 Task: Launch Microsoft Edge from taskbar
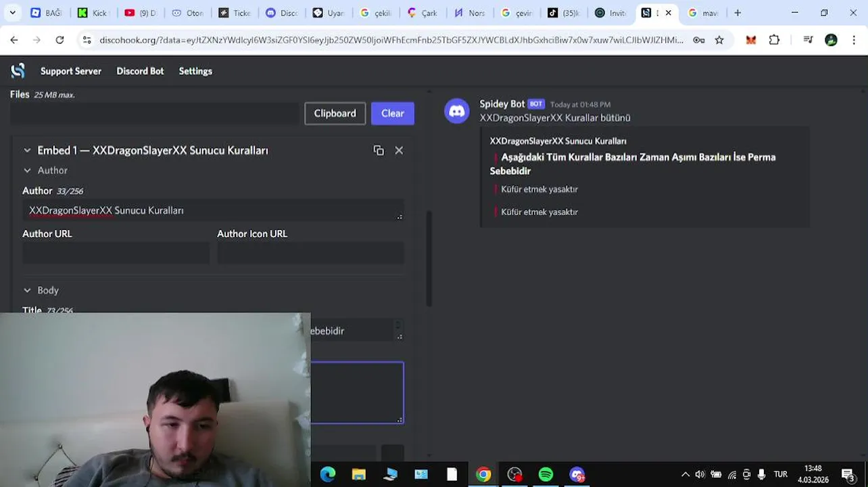coord(328,474)
